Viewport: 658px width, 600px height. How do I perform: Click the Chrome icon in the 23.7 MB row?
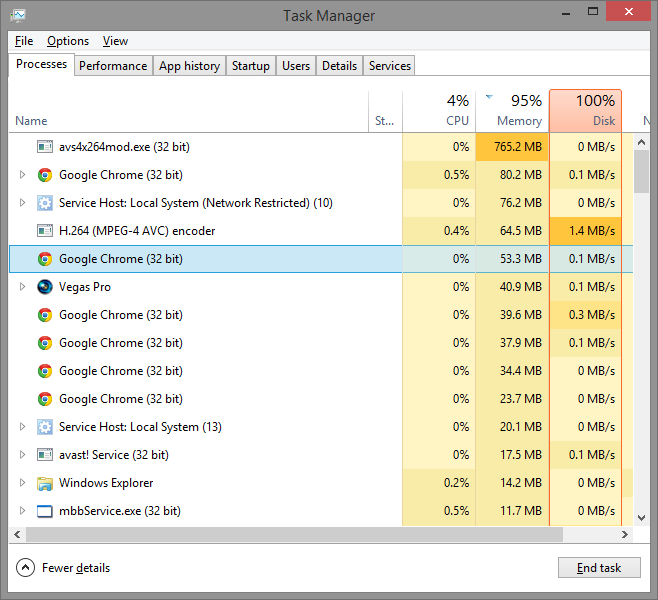[44, 399]
